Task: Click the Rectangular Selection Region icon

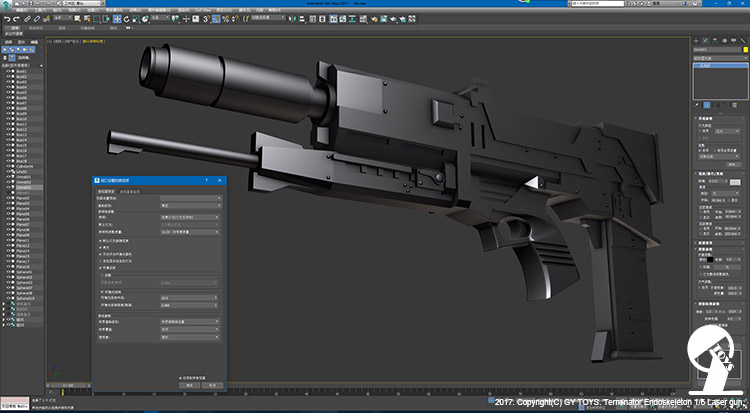Action: (97, 19)
